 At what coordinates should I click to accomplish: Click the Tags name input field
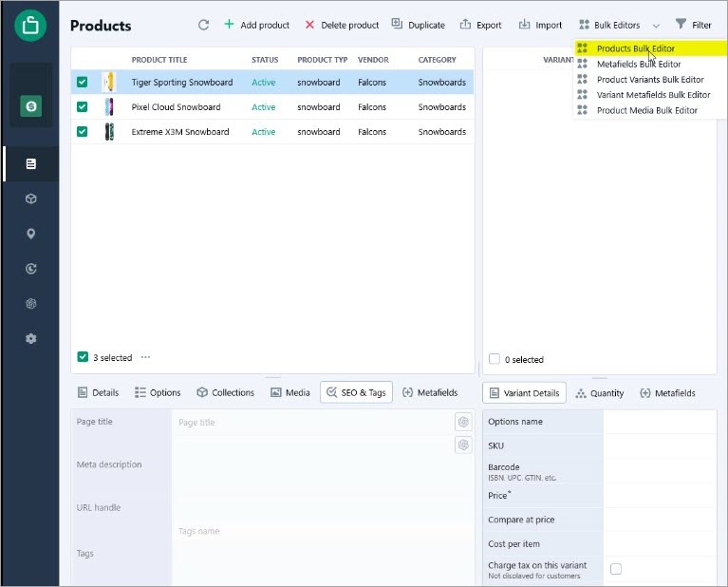323,531
